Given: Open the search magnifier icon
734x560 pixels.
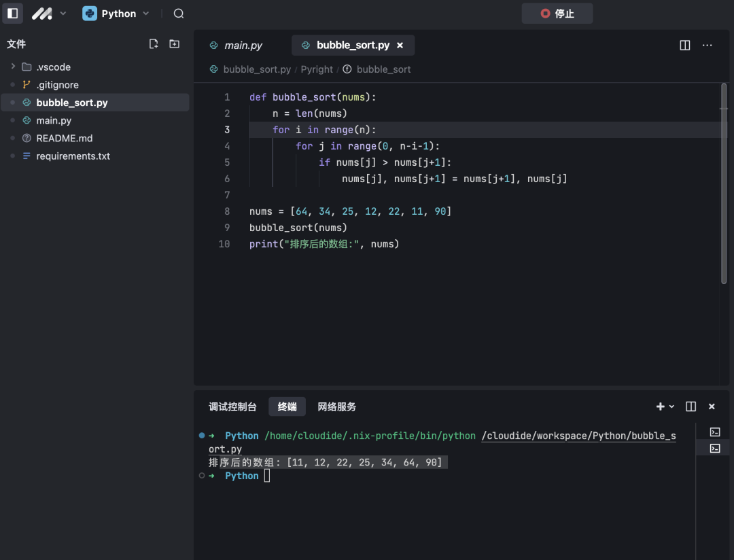Looking at the screenshot, I should point(178,14).
